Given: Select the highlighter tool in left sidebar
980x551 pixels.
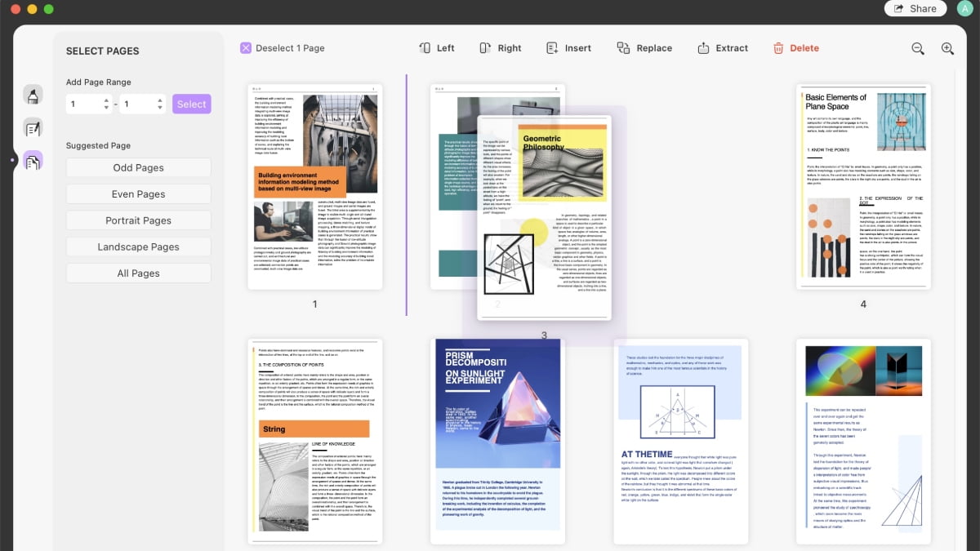Looking at the screenshot, I should coord(33,96).
